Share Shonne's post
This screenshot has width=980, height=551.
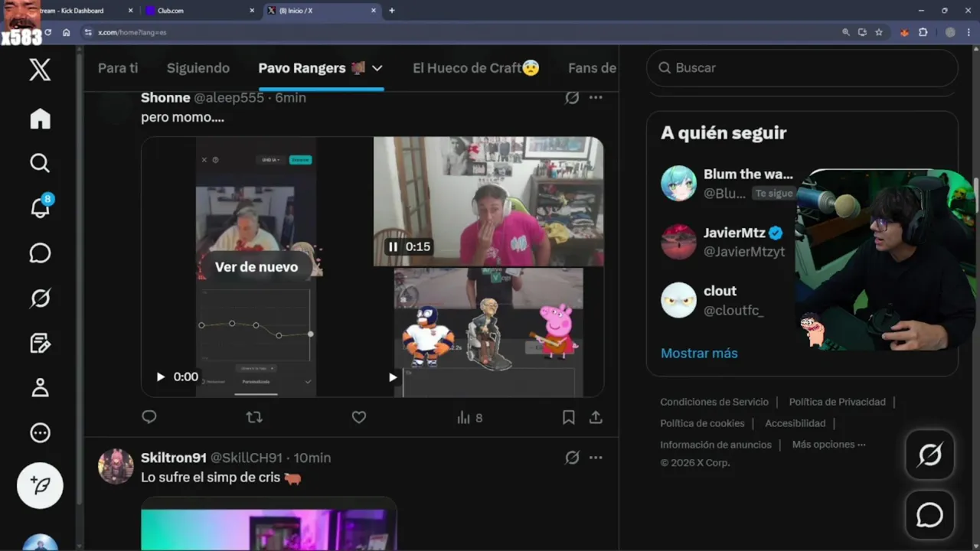596,417
